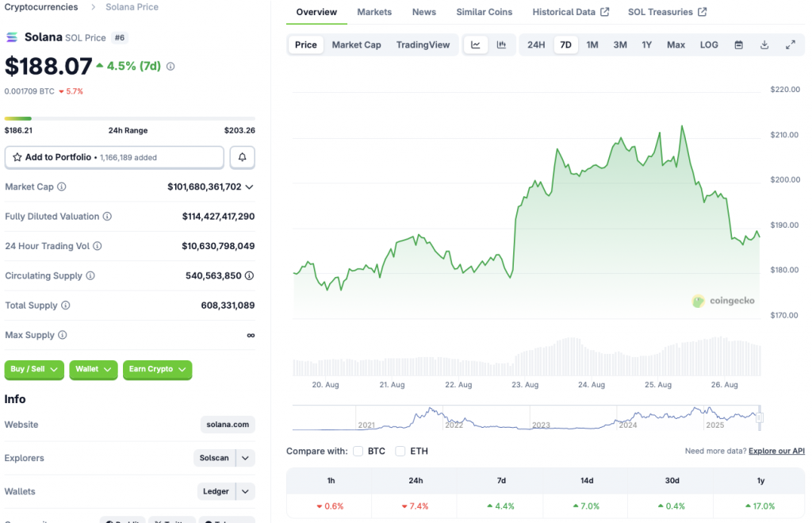Toggle LOG scale on the chart

point(709,45)
